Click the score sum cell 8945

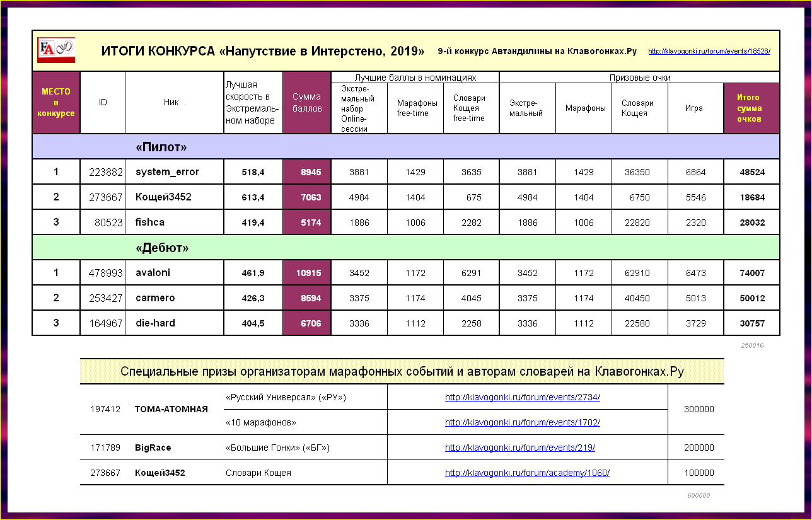pyautogui.click(x=307, y=172)
